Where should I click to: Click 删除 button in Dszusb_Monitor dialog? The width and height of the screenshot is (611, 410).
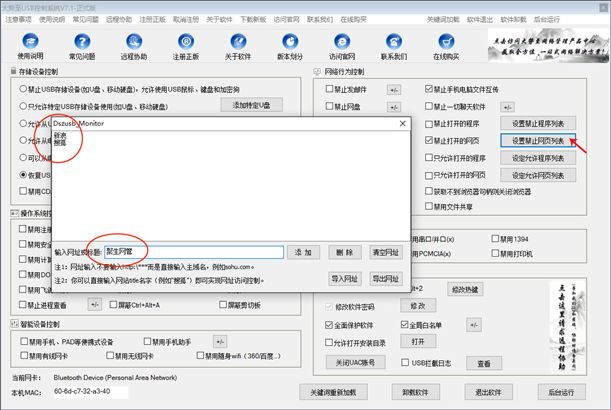[345, 253]
